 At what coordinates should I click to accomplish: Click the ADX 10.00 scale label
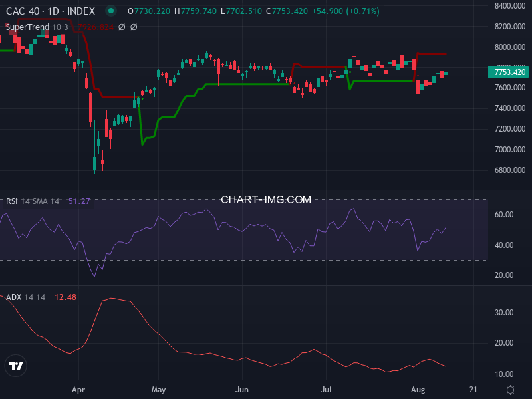(x=504, y=374)
